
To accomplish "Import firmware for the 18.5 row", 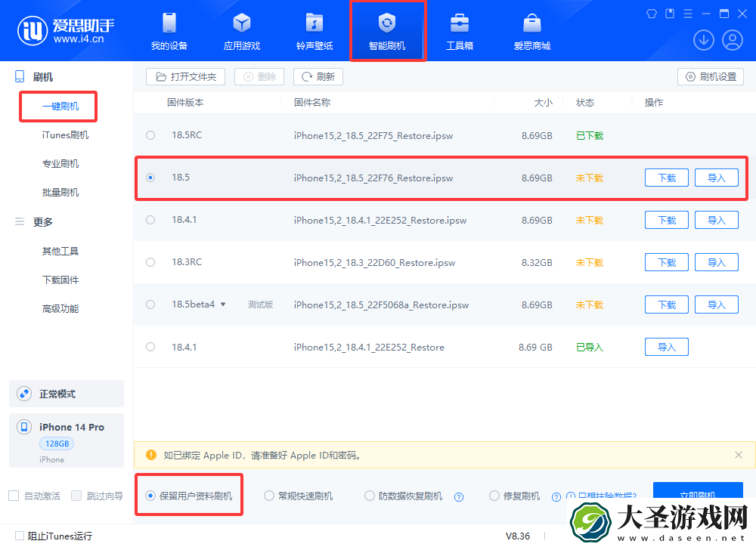I will click(x=717, y=178).
